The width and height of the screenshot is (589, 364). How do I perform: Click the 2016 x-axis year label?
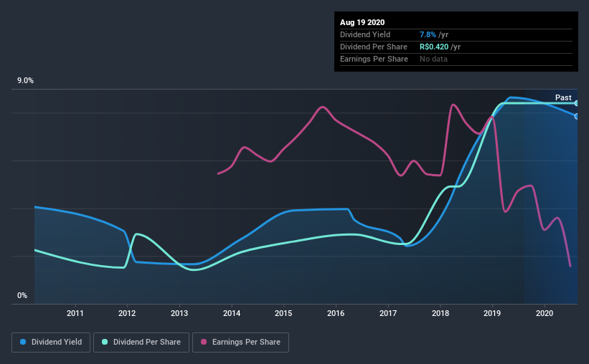pyautogui.click(x=336, y=313)
